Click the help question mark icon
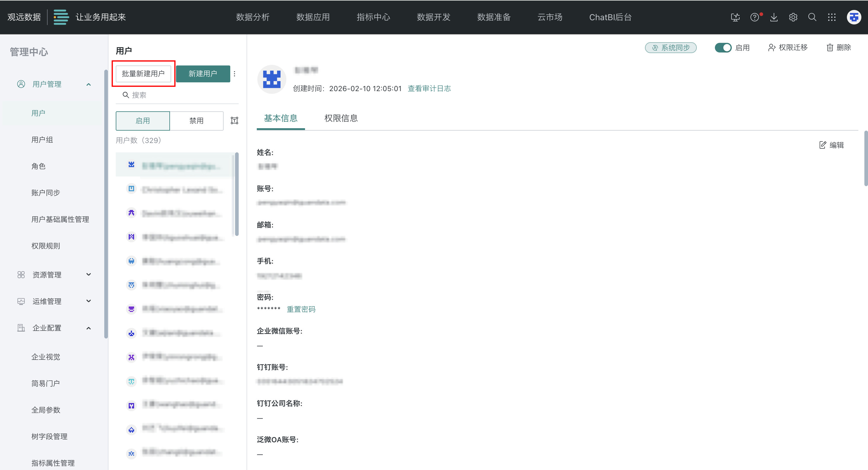 pyautogui.click(x=754, y=17)
